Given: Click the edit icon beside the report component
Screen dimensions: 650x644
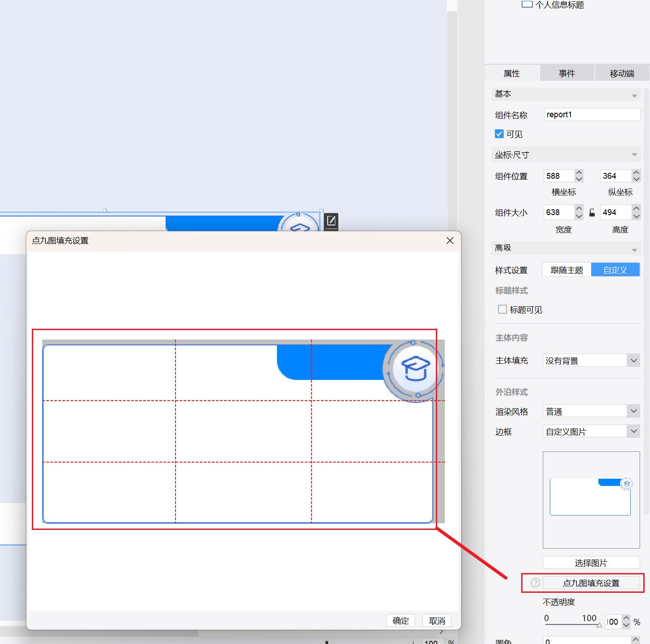Looking at the screenshot, I should 331,221.
